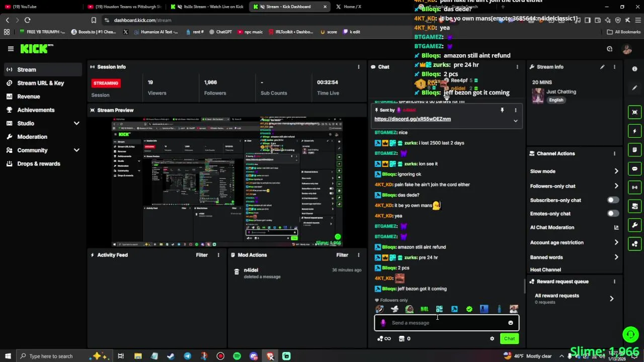Edit stream info with pencil icon
644x362 pixels.
click(602, 67)
